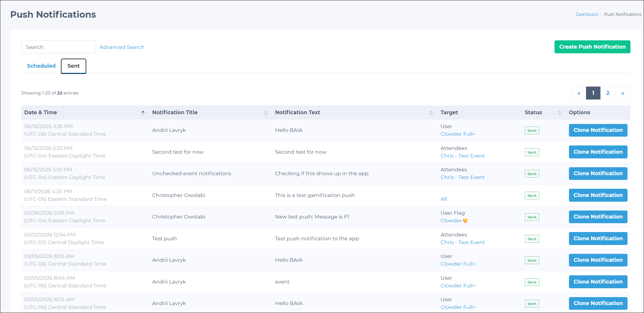The width and height of the screenshot is (644, 313).
Task: Open Chris - Test Event for 06/15/2026 5:10 PM
Action: (x=462, y=177)
